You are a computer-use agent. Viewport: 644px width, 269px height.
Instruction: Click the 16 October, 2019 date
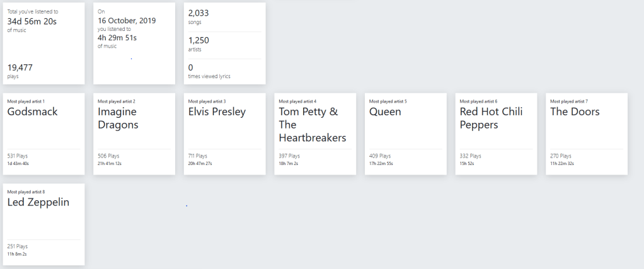[x=127, y=20]
